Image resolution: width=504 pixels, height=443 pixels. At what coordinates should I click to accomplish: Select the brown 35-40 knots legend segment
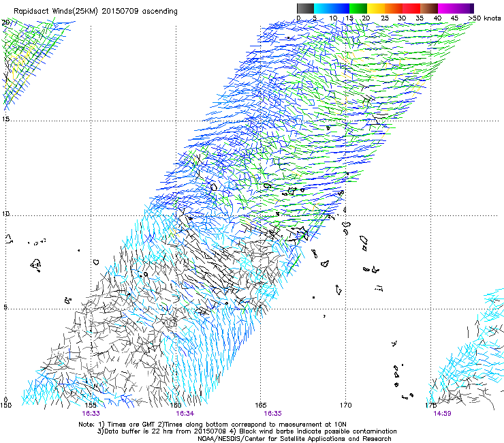(x=429, y=8)
